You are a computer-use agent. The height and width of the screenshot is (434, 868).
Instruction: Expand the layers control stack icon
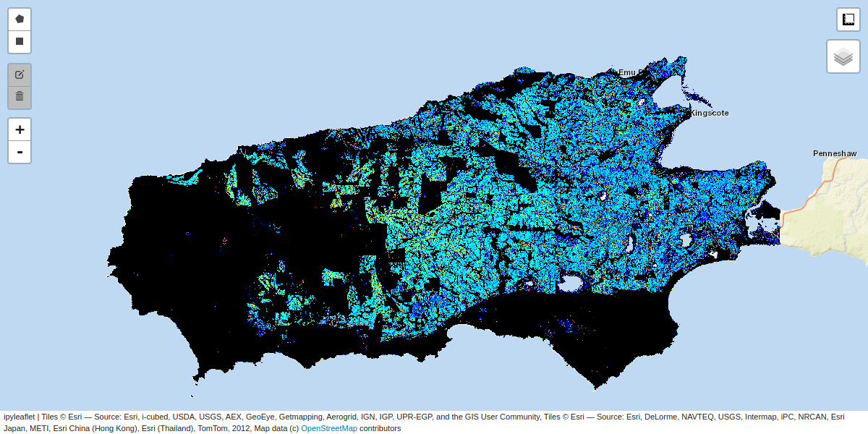(x=843, y=56)
